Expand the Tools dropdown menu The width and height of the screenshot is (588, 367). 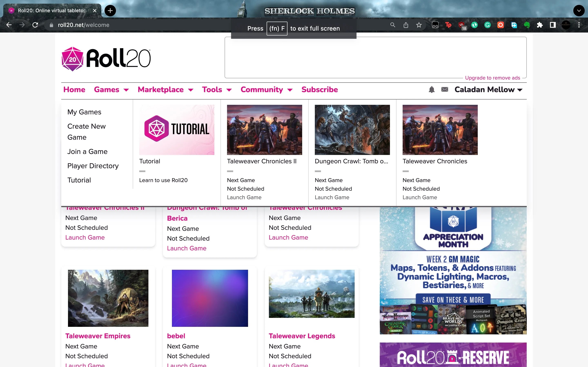pos(217,90)
